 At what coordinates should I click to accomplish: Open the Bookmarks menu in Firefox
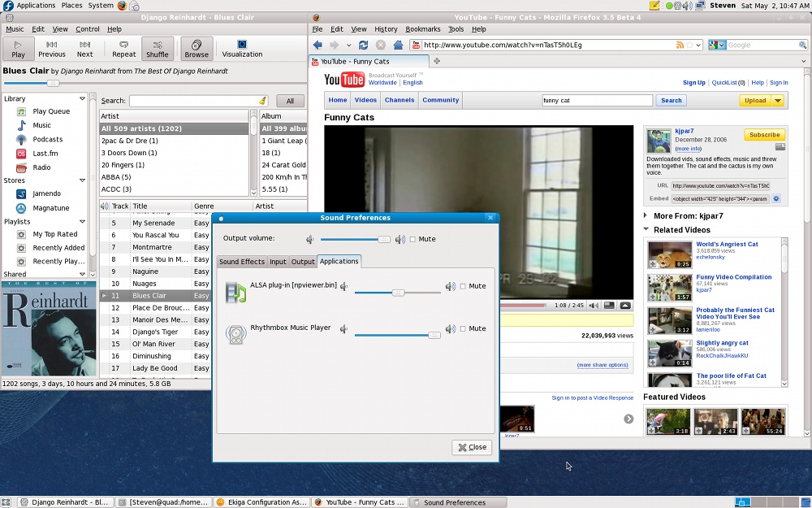click(422, 29)
